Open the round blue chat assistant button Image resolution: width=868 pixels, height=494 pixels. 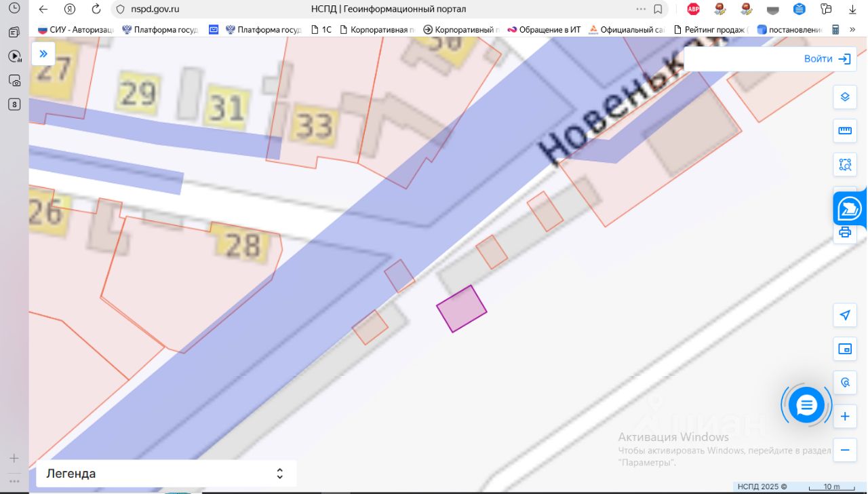[806, 406]
